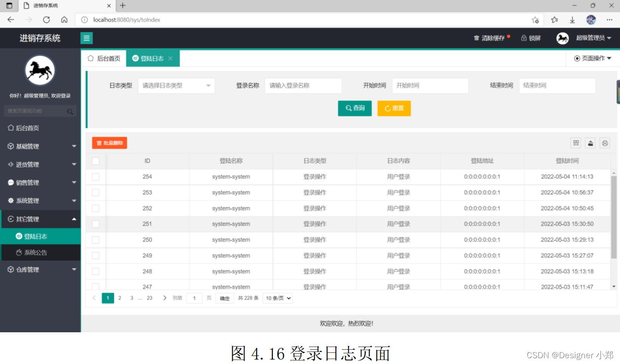Click the scroll down arrow of table scrollbar

click(x=614, y=286)
